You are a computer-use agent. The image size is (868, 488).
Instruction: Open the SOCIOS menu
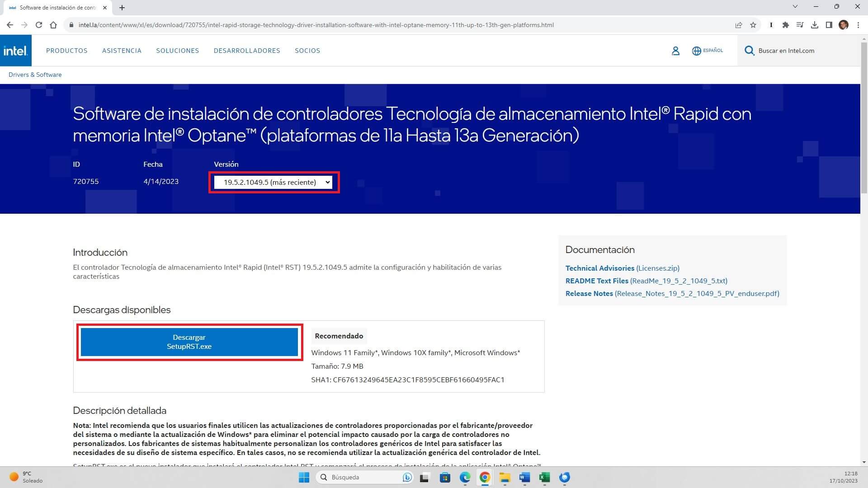[x=307, y=51]
